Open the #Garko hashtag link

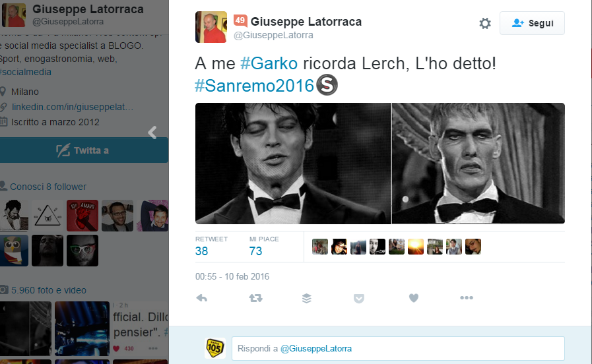[x=269, y=63]
